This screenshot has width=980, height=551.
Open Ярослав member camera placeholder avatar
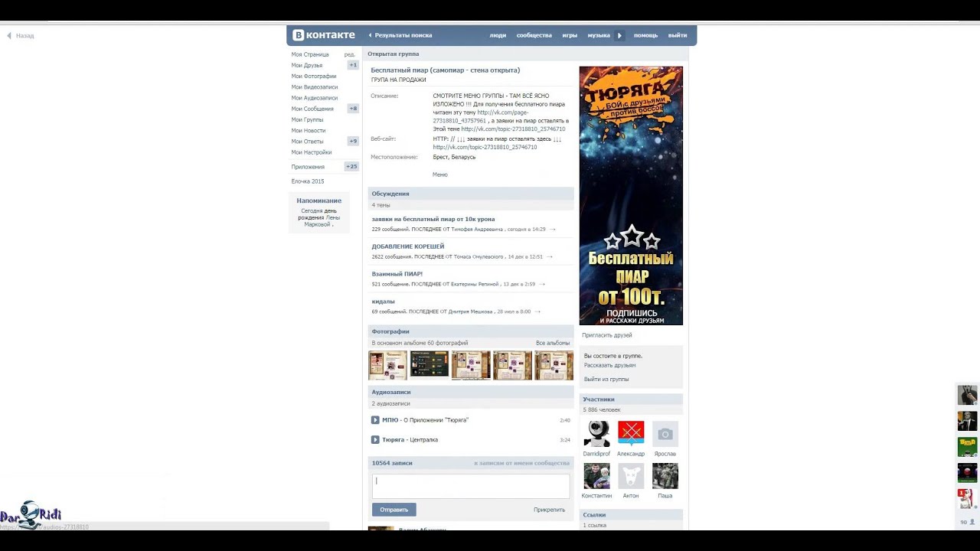point(665,434)
